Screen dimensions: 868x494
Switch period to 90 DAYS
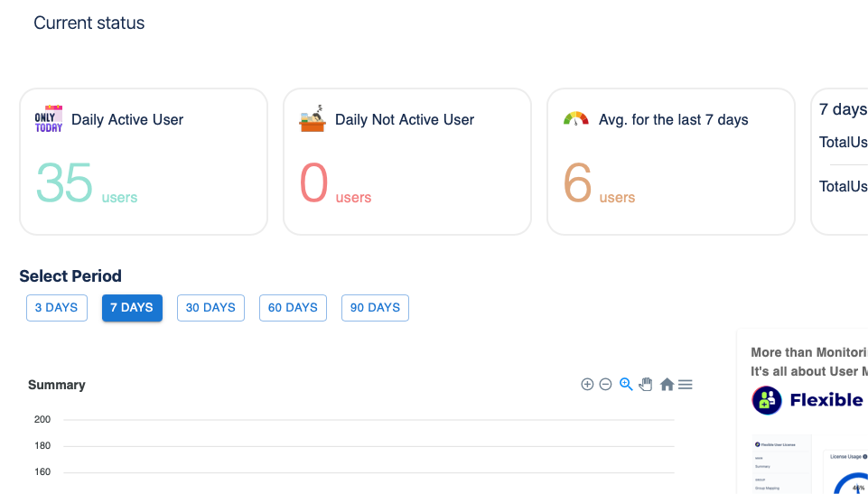[375, 308]
